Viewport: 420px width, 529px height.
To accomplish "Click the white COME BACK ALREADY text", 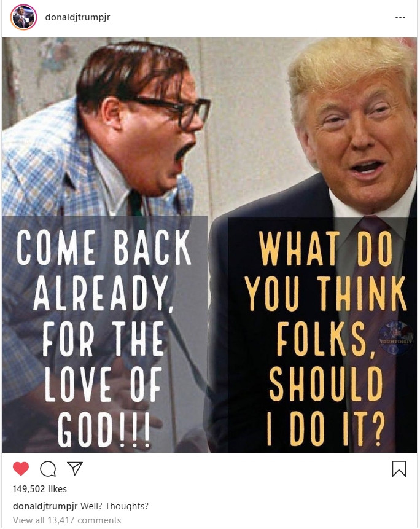I will point(104,270).
